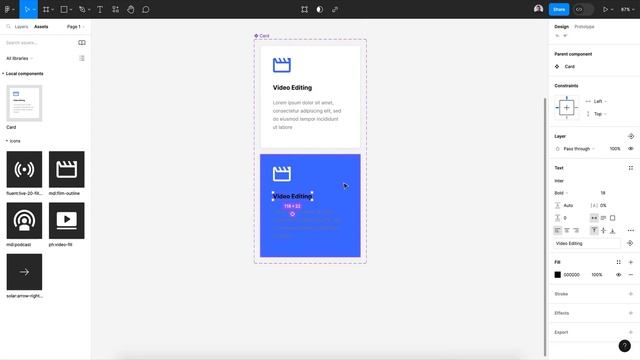Click the Present play button

pos(605,9)
